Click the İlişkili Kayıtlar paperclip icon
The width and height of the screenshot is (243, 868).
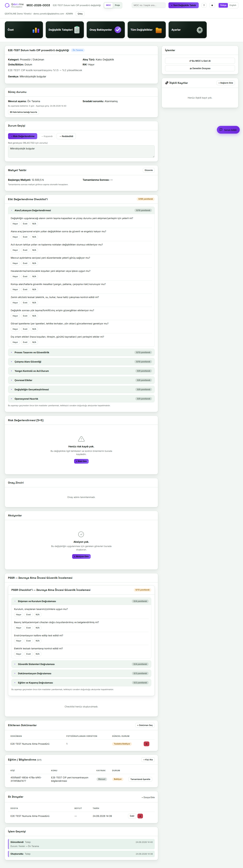167,83
